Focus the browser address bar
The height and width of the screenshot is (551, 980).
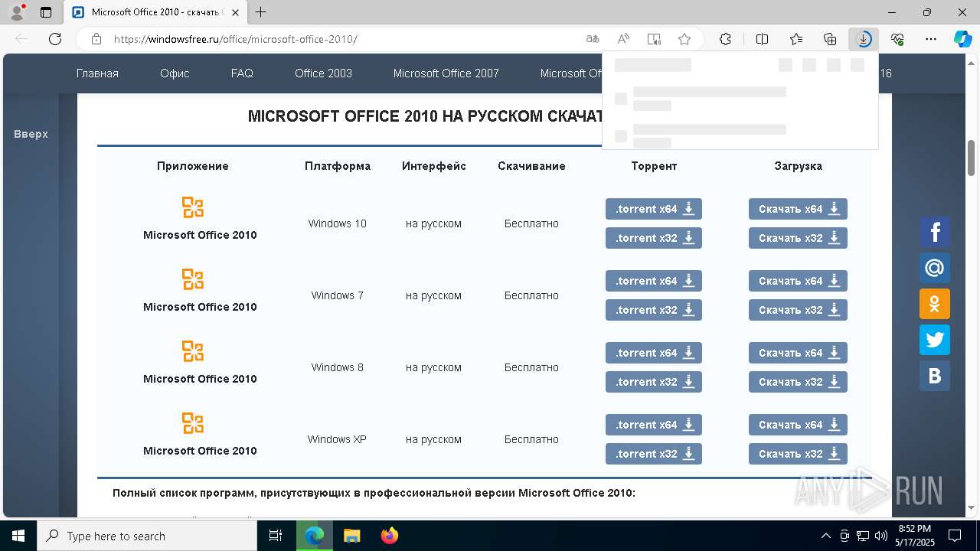[345, 39]
